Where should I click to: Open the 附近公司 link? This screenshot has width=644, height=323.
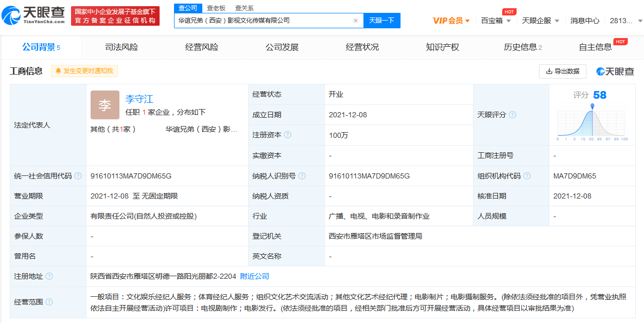pos(254,276)
